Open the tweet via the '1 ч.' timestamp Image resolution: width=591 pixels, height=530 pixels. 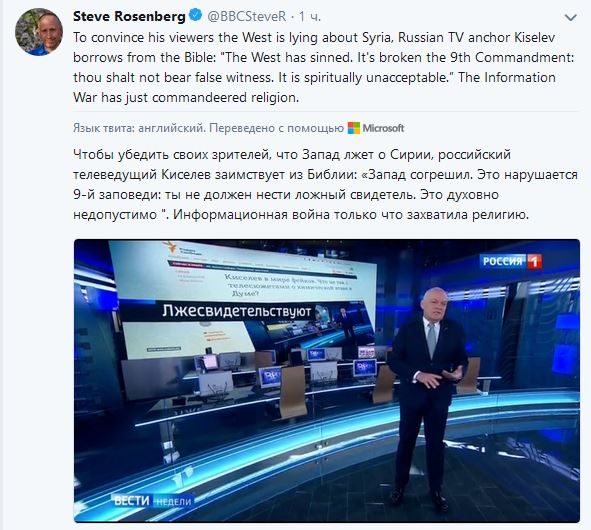tap(309, 16)
